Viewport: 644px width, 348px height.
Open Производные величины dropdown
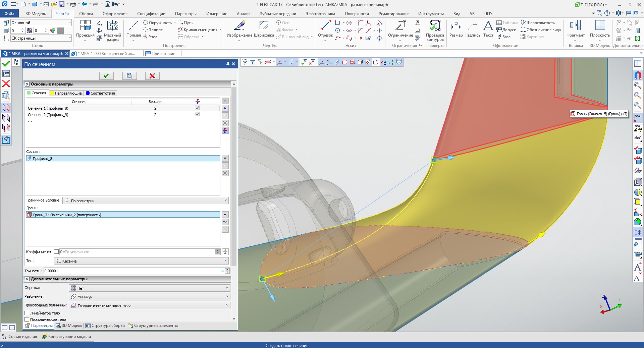[x=150, y=305]
